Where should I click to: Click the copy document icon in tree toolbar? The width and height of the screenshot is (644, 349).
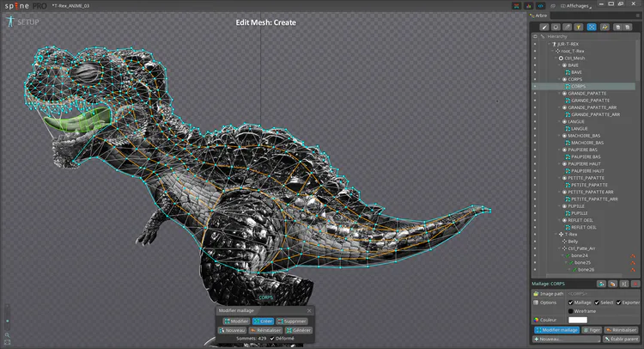(617, 28)
